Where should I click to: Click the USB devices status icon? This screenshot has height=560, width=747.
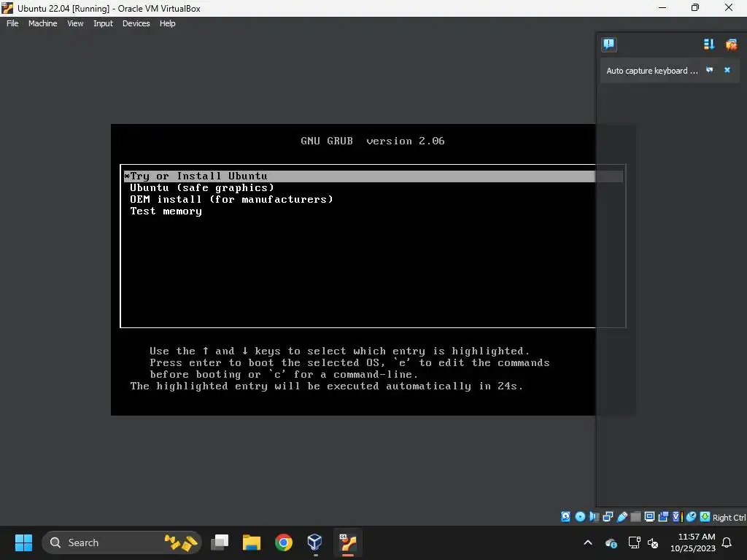tap(622, 517)
